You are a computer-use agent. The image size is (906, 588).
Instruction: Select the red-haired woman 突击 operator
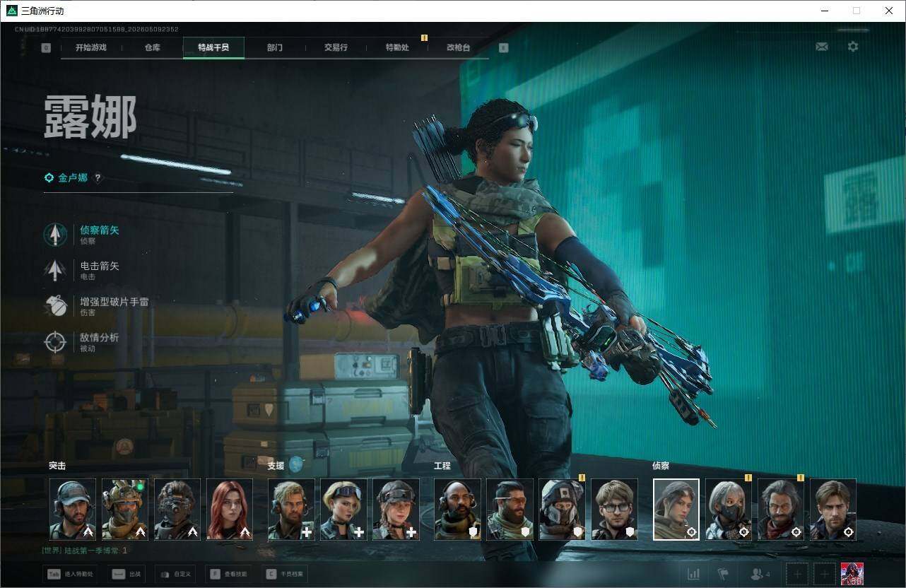230,510
